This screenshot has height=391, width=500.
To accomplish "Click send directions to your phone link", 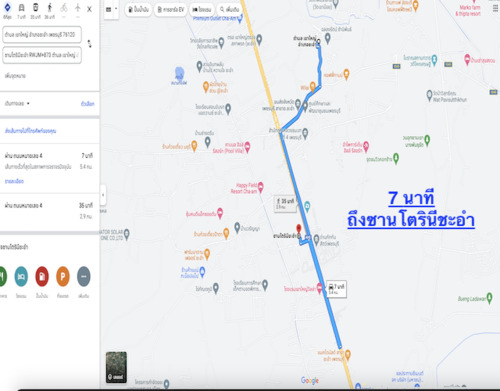I will (x=30, y=131).
